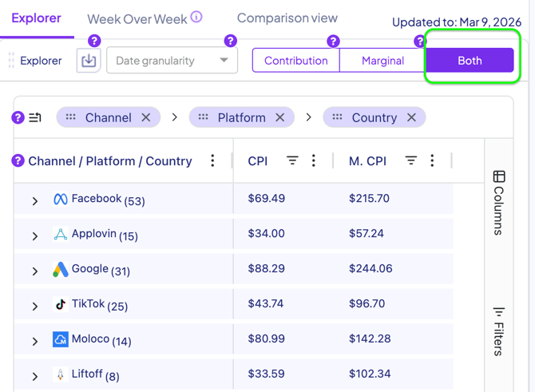Click the info icon beside Week Over Week
Image resolution: width=535 pixels, height=392 pixels.
point(196,17)
